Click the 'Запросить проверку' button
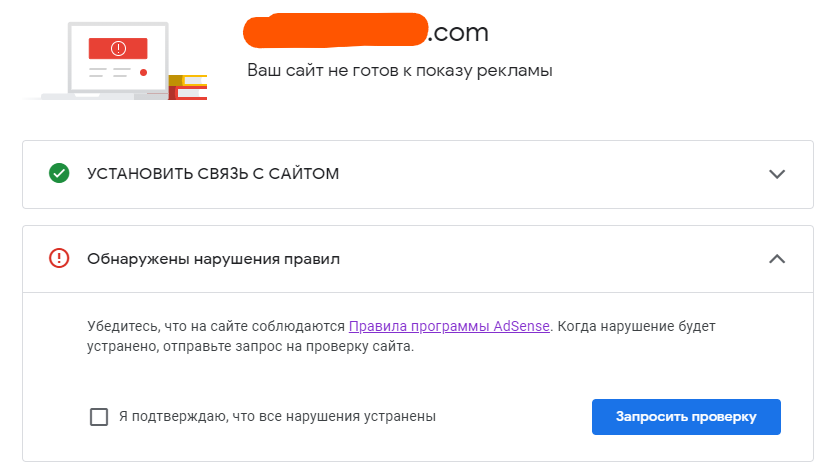 point(686,417)
